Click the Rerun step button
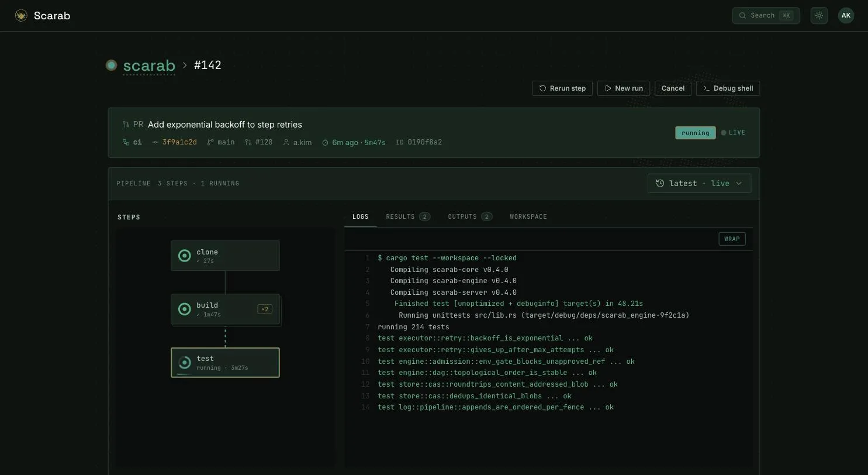The image size is (868, 475). pyautogui.click(x=562, y=88)
